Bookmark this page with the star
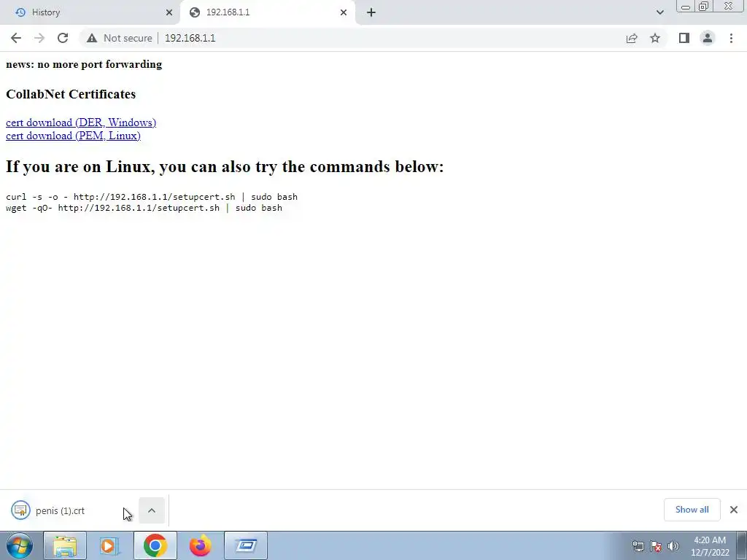Screen dimensions: 747x560 (x=655, y=38)
